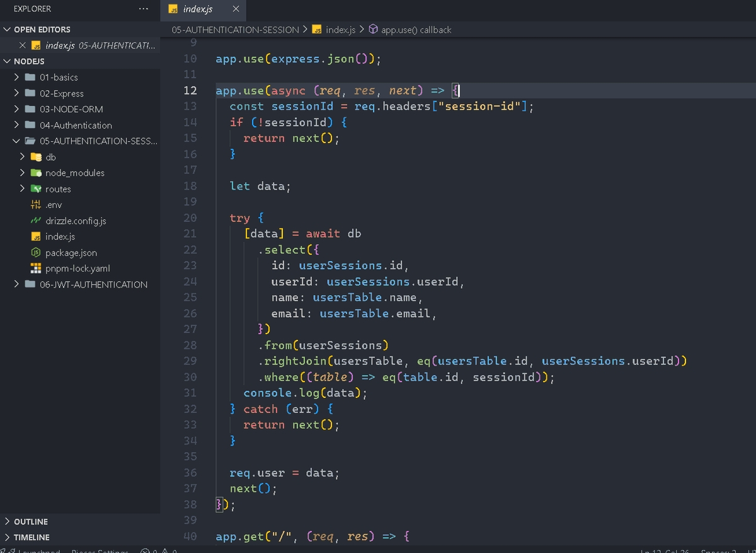The height and width of the screenshot is (553, 756).
Task: Collapse the 05-AUTHENTICATION-SESS... folder chevron
Action: point(17,141)
